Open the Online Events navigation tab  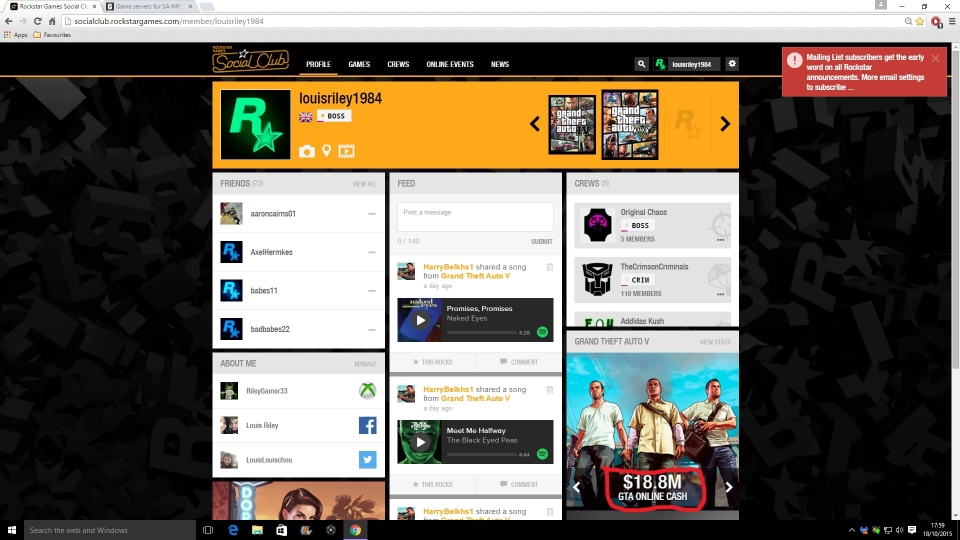[x=450, y=64]
